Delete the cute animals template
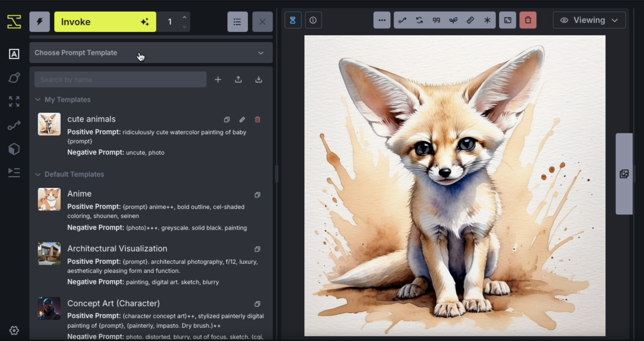 tap(258, 119)
